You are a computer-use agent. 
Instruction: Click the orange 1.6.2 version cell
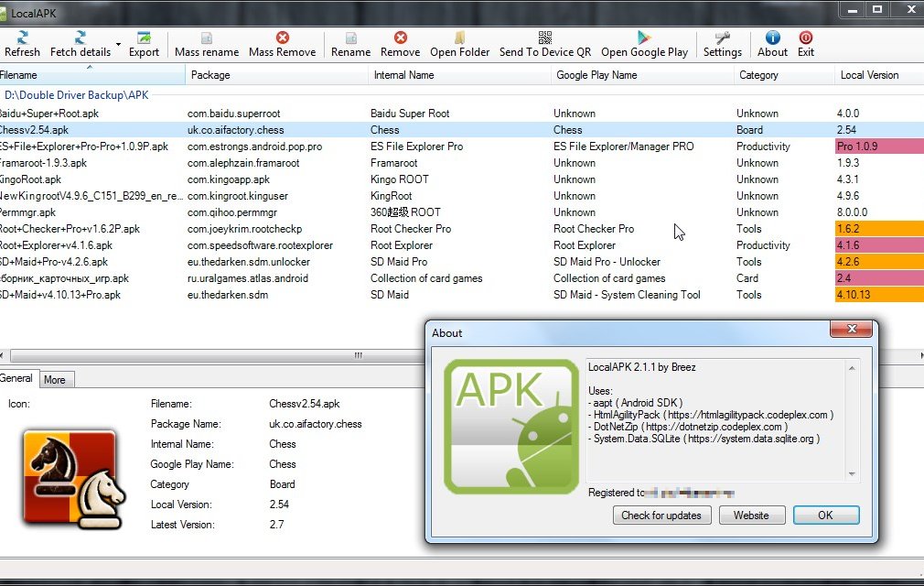click(879, 229)
